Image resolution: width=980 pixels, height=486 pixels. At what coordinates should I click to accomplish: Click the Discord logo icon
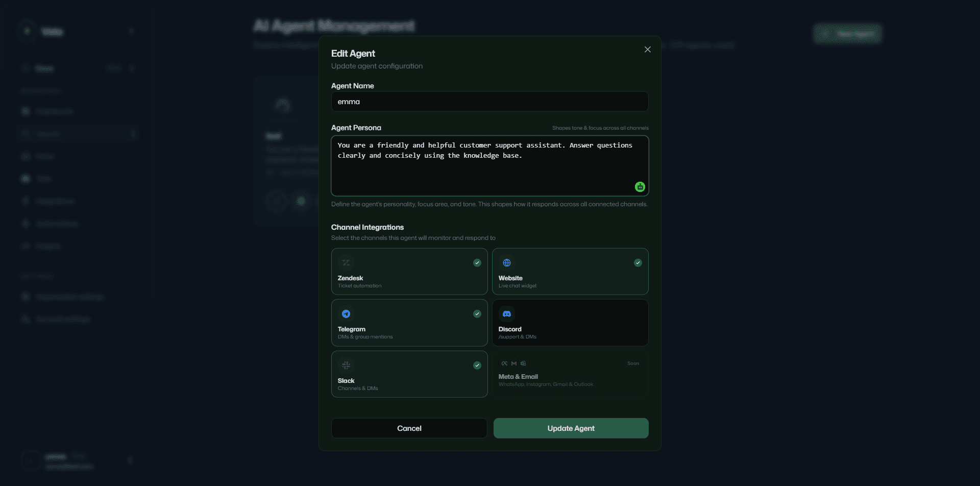[x=507, y=314]
